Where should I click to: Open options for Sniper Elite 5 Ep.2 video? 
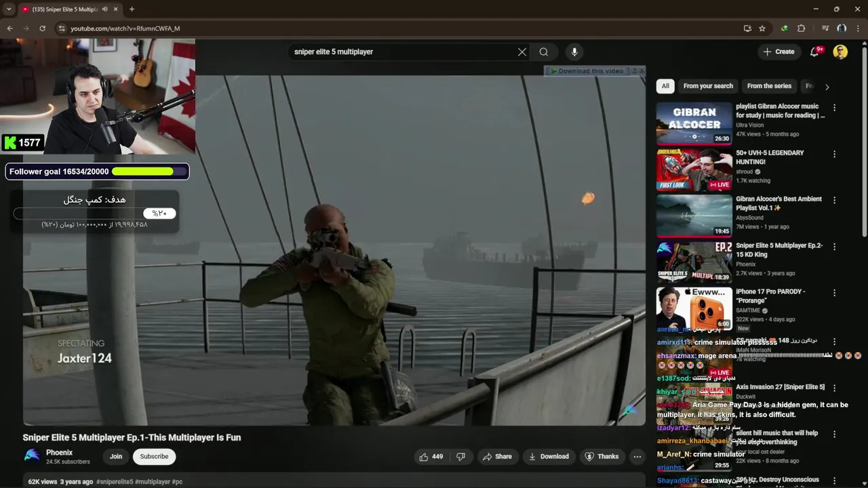[834, 247]
